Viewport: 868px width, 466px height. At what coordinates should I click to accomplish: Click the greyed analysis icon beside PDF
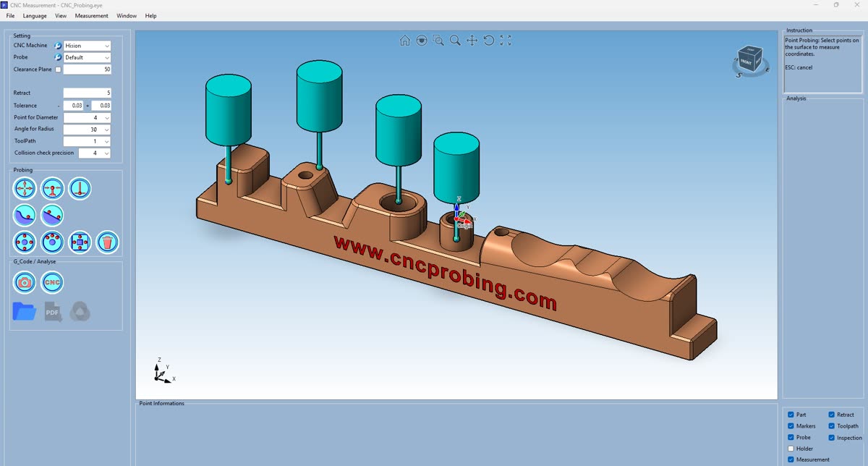point(80,312)
